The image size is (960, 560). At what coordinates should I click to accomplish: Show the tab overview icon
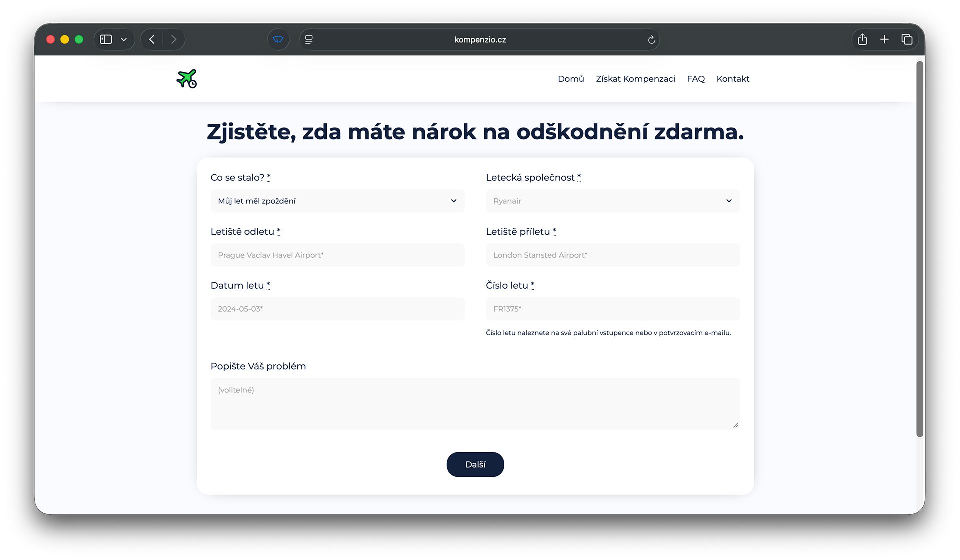point(907,39)
